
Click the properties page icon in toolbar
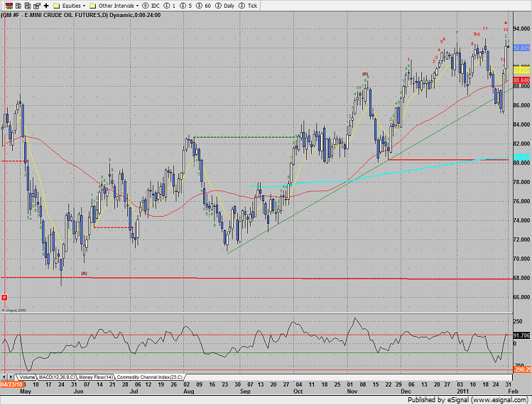[37, 6]
